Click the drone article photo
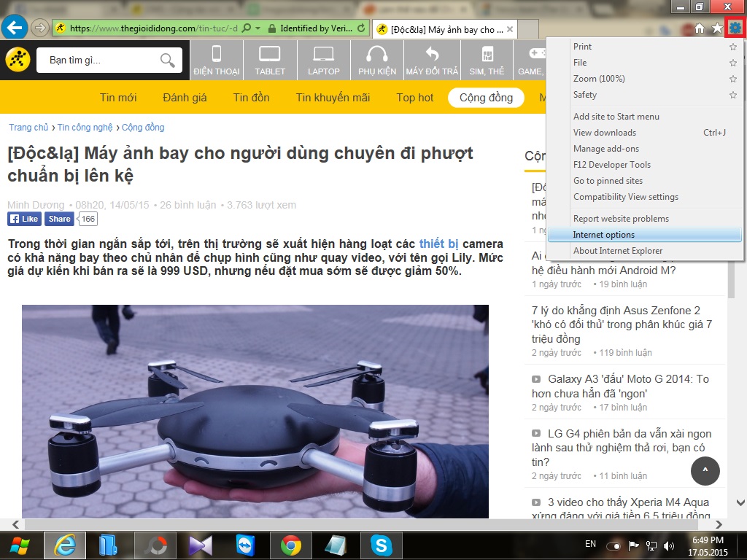This screenshot has width=747, height=560. pyautogui.click(x=255, y=411)
